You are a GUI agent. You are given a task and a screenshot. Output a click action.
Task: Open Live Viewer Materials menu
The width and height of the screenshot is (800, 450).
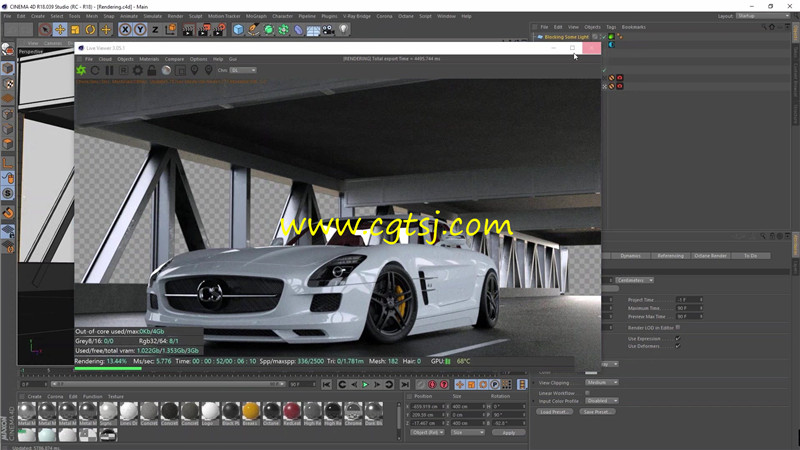click(x=149, y=59)
